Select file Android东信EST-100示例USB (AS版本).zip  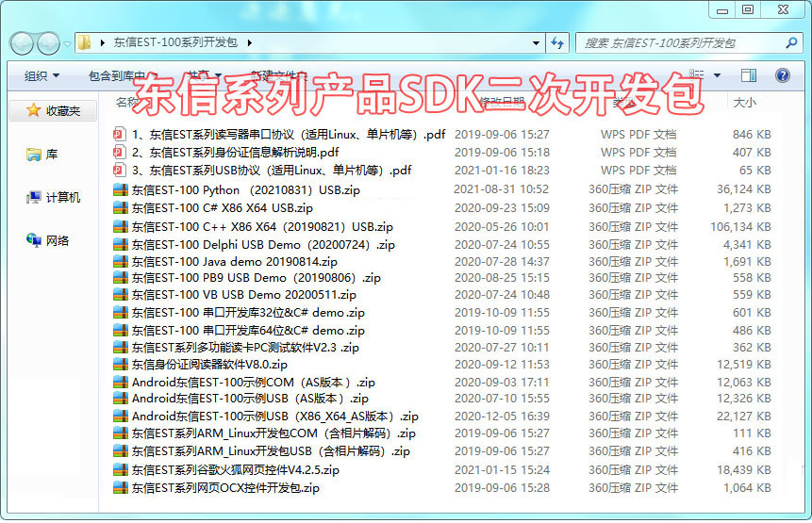[250, 399]
